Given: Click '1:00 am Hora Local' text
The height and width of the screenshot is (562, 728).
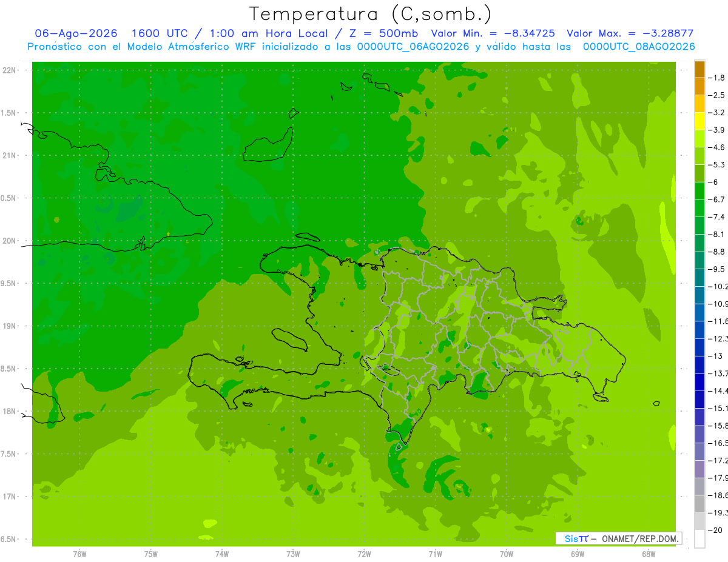Looking at the screenshot, I should tap(269, 33).
